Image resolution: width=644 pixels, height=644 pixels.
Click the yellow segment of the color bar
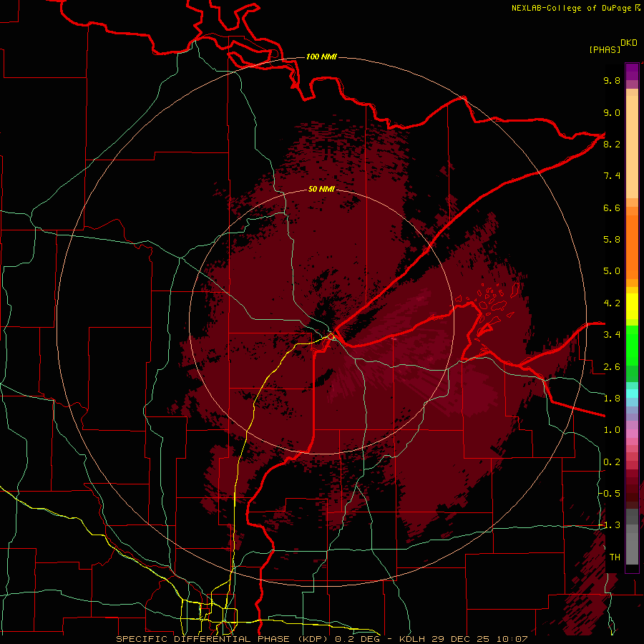632,306
